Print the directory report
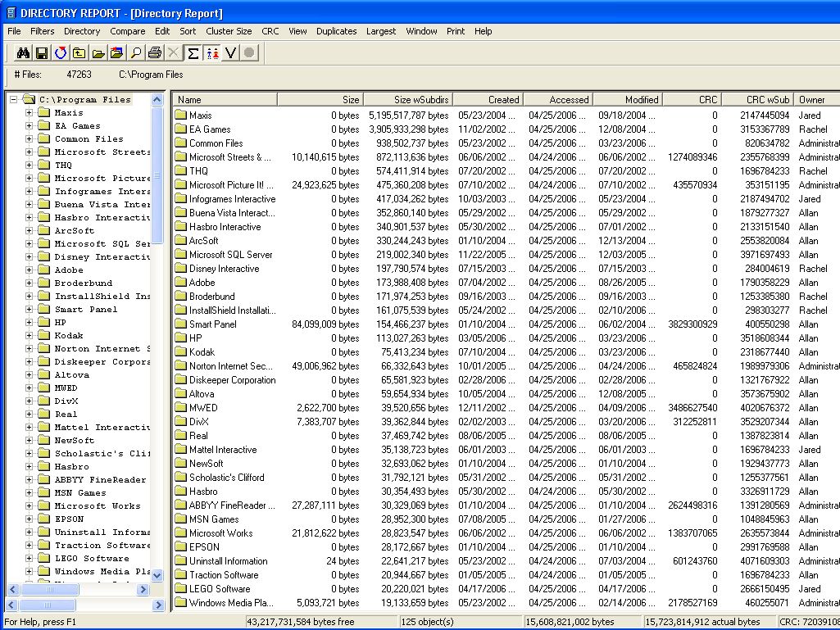 [156, 53]
